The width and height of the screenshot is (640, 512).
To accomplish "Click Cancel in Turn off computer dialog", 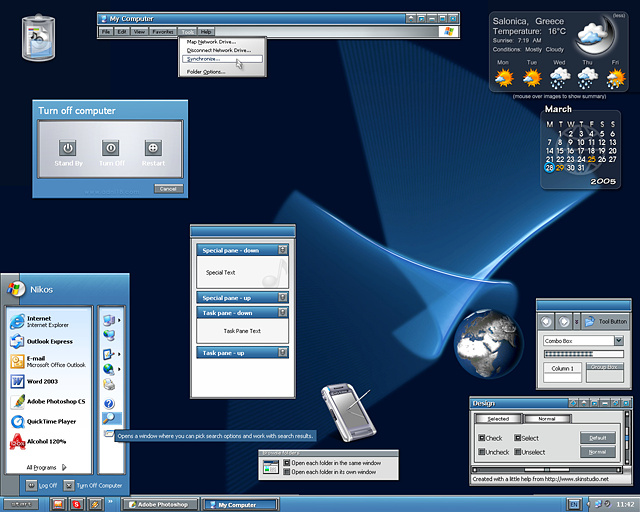I will 168,189.
